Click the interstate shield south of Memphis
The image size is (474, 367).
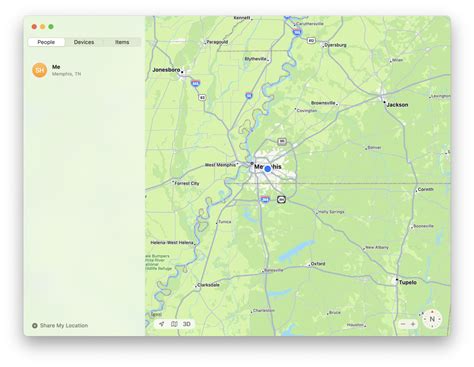pos(265,199)
